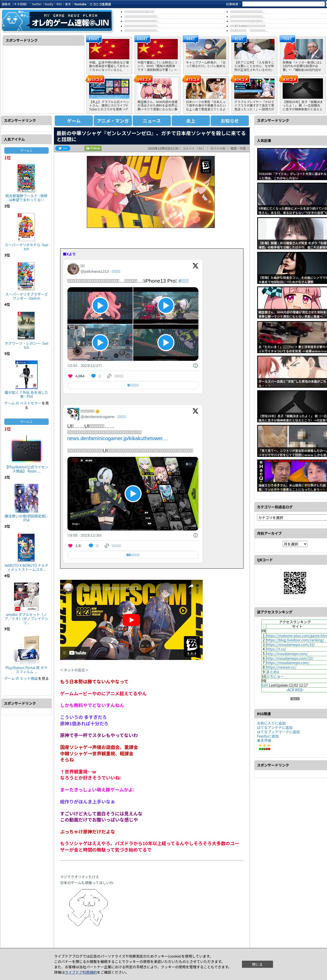Play the bottom-right video in pafuhana1213 tweet
The image size is (327, 980).
pos(166,342)
